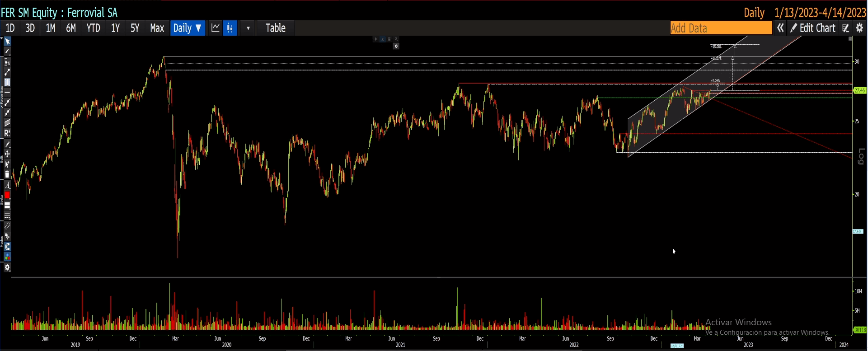
Task: Expand the chart type dropdown arrow
Action: click(248, 28)
